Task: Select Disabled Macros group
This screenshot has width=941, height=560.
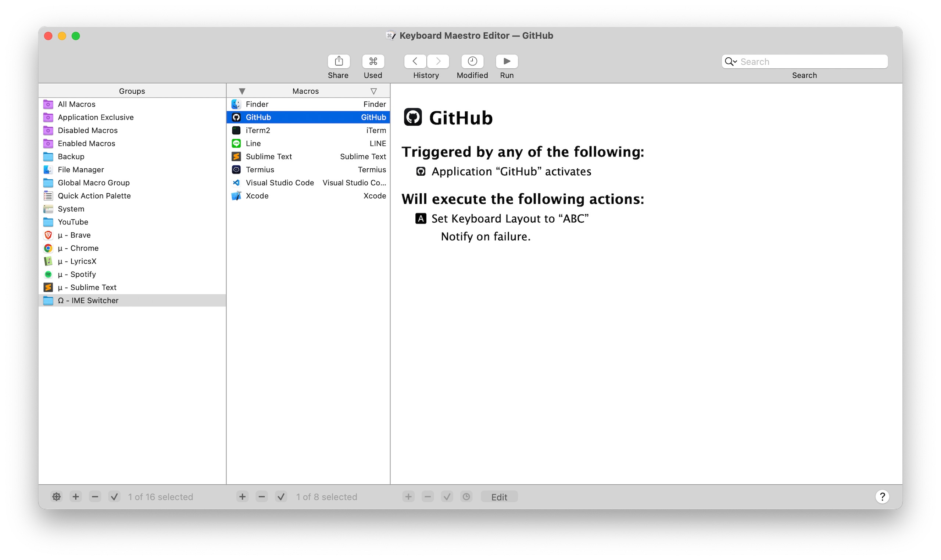Action: pyautogui.click(x=132, y=130)
